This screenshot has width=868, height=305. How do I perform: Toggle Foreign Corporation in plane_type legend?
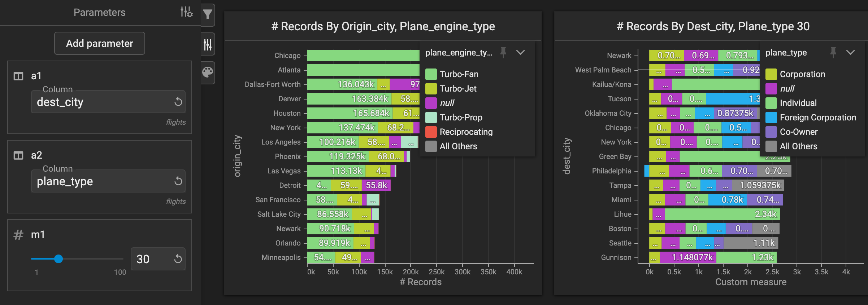click(x=817, y=118)
